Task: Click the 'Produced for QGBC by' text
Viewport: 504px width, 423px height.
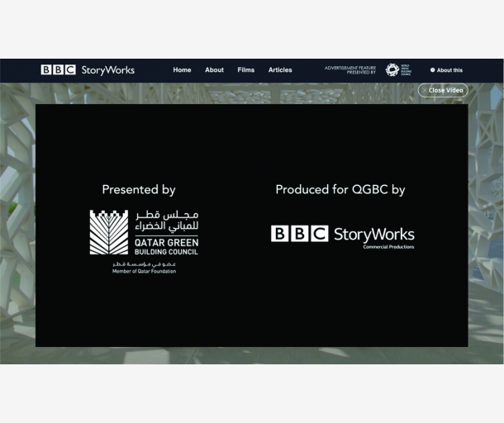Action: [340, 190]
